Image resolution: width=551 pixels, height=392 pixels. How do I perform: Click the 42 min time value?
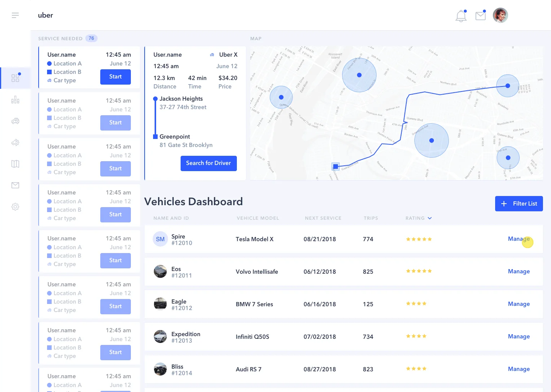pos(197,78)
